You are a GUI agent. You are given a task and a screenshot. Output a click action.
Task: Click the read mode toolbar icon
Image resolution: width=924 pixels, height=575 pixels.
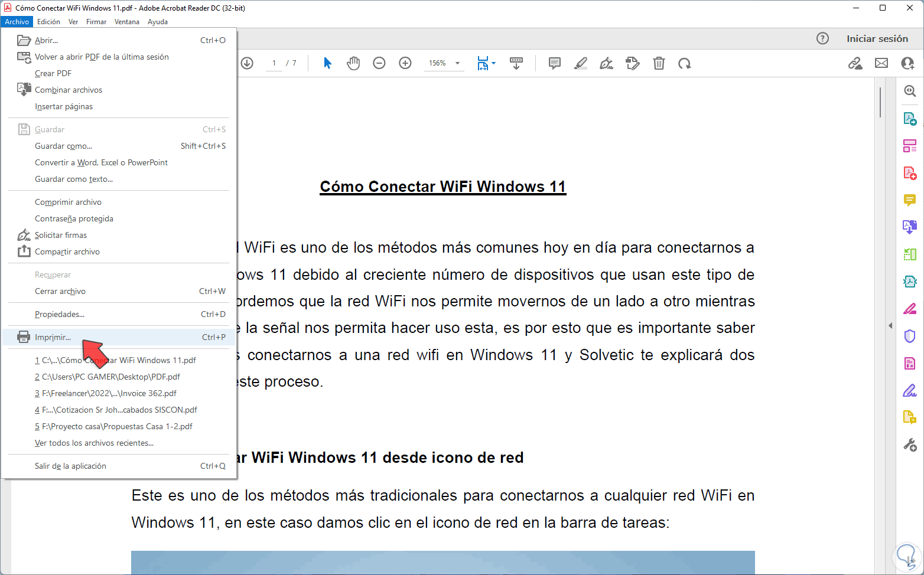pos(516,63)
